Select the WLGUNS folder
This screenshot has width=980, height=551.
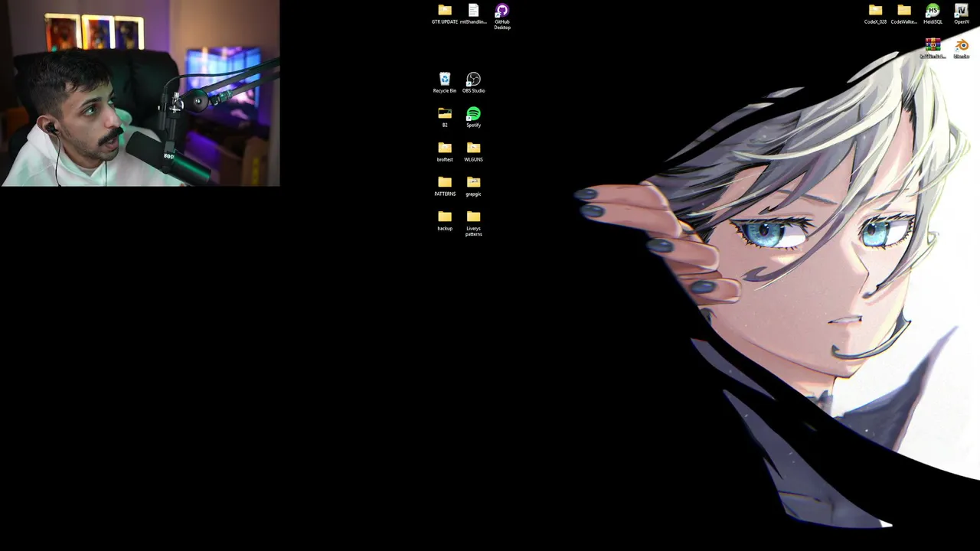point(473,148)
